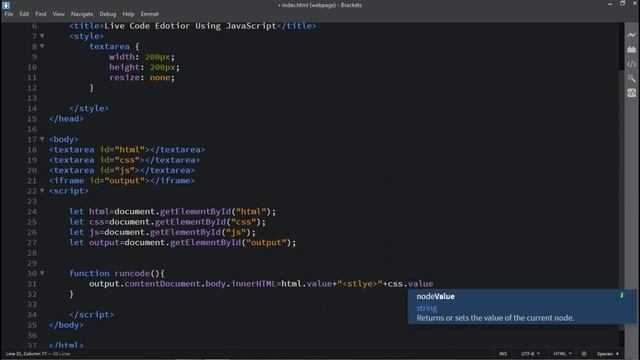Open the UTF-8 encoding dropdown

pyautogui.click(x=530, y=354)
